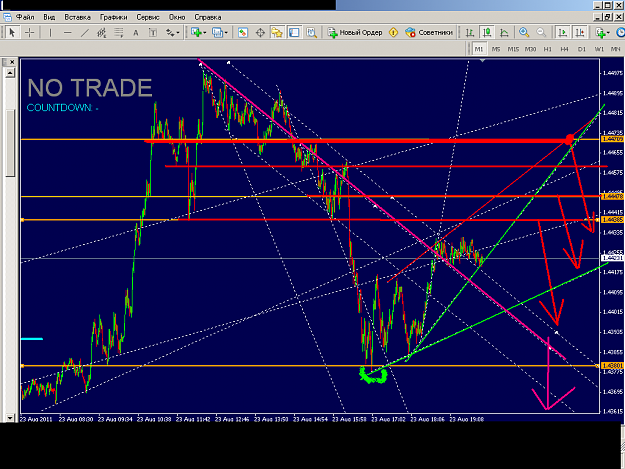Viewport: 625px width, 469px height.
Task: Open the Графики menu
Action: [x=114, y=17]
